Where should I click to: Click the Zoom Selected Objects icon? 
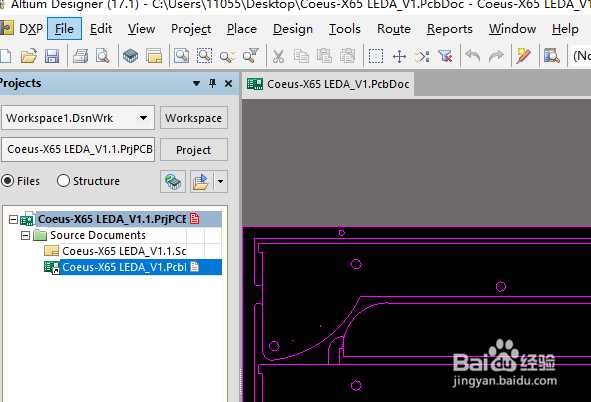[x=227, y=56]
